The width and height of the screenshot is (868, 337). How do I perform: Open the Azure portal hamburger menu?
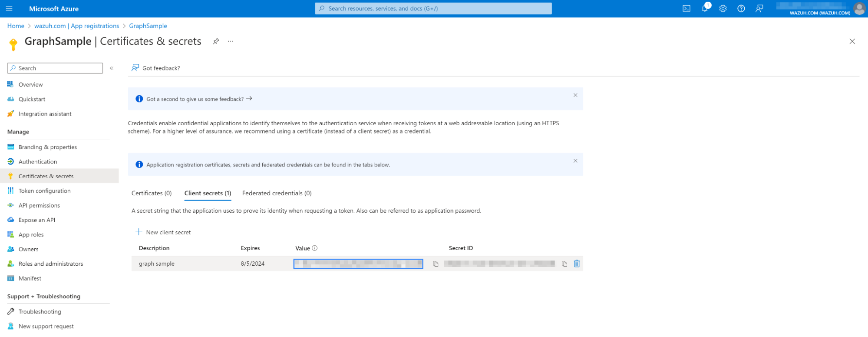(x=9, y=9)
